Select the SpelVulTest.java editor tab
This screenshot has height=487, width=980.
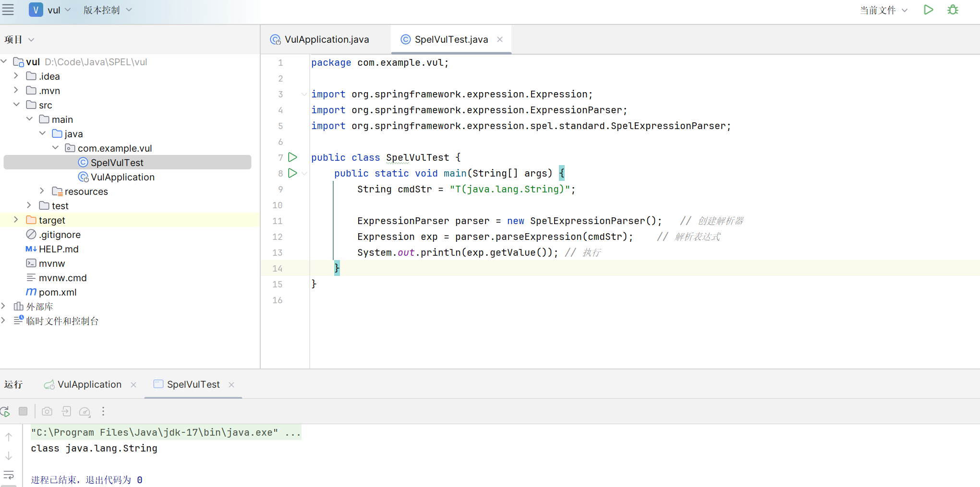click(x=451, y=39)
